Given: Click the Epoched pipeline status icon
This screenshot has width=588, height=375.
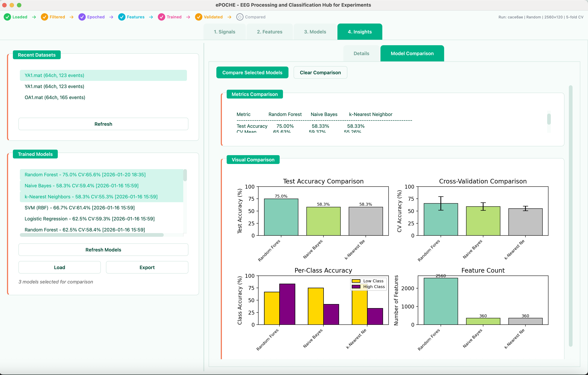Looking at the screenshot, I should pos(82,17).
